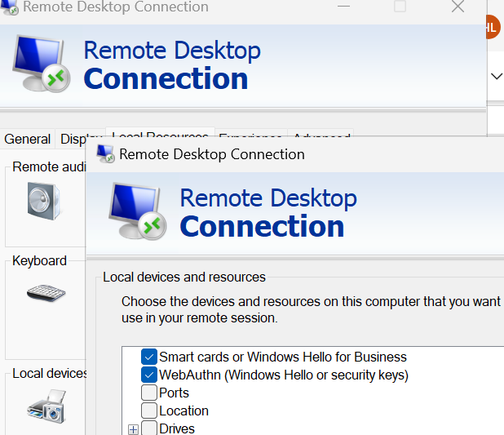
Task: Click the back window's title bar icon
Action: [9, 7]
